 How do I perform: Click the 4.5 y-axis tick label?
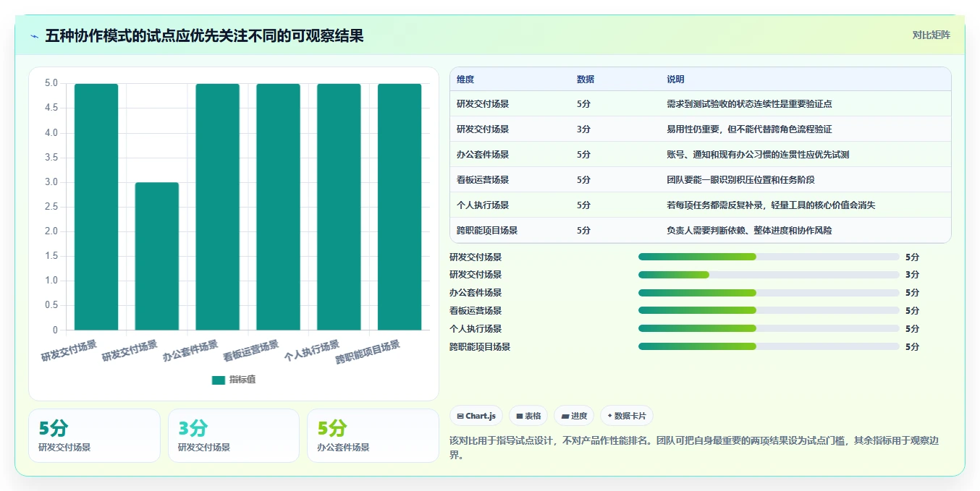tap(51, 108)
